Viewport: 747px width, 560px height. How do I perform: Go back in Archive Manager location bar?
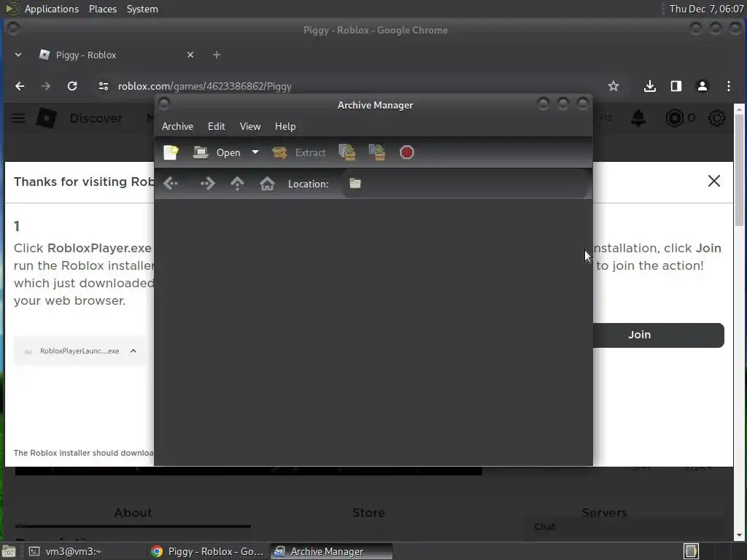coord(171,183)
